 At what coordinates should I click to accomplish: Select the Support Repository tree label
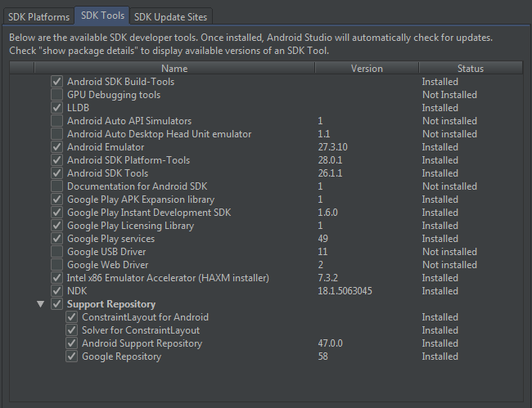[x=111, y=304]
